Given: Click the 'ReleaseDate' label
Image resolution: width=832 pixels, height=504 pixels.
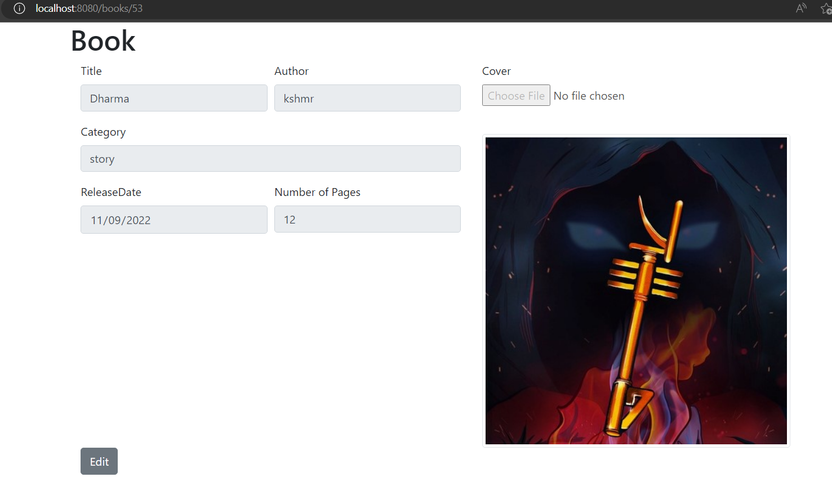Looking at the screenshot, I should [x=111, y=192].
